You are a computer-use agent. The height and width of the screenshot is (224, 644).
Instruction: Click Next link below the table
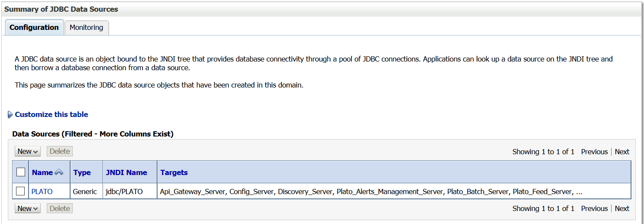[x=622, y=208]
